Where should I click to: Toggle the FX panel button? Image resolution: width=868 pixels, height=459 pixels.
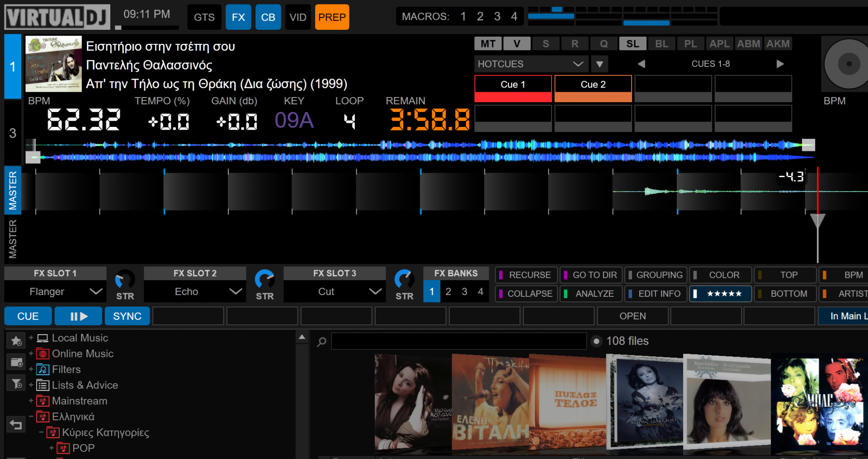pyautogui.click(x=238, y=17)
